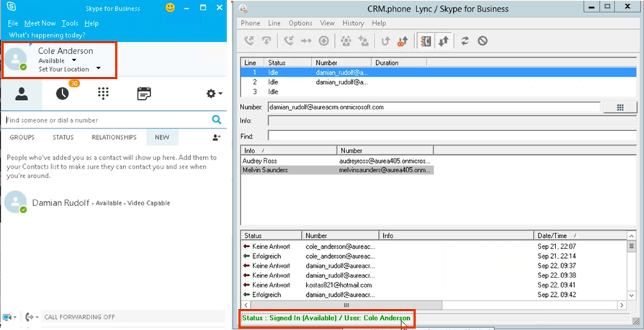Open the Available status dropdown arrow
Image resolution: width=644 pixels, height=330 pixels.
74,61
